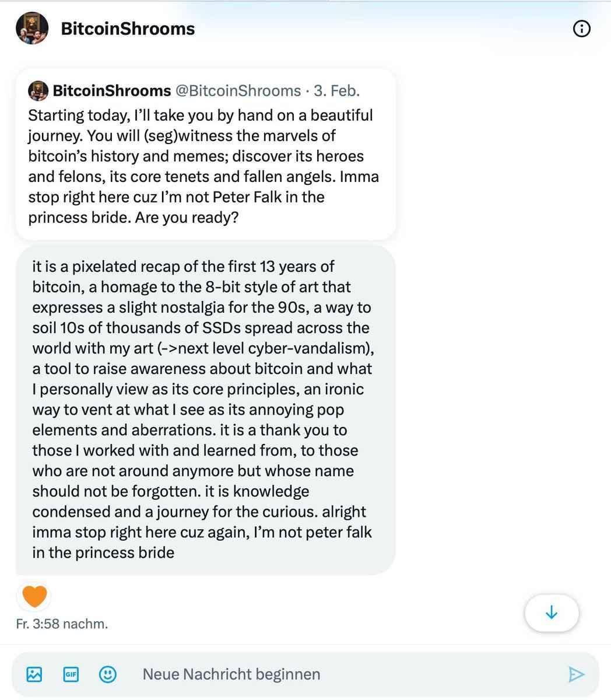Image resolution: width=611 pixels, height=700 pixels.
Task: Jump to latest message with down arrow
Action: coord(551,613)
